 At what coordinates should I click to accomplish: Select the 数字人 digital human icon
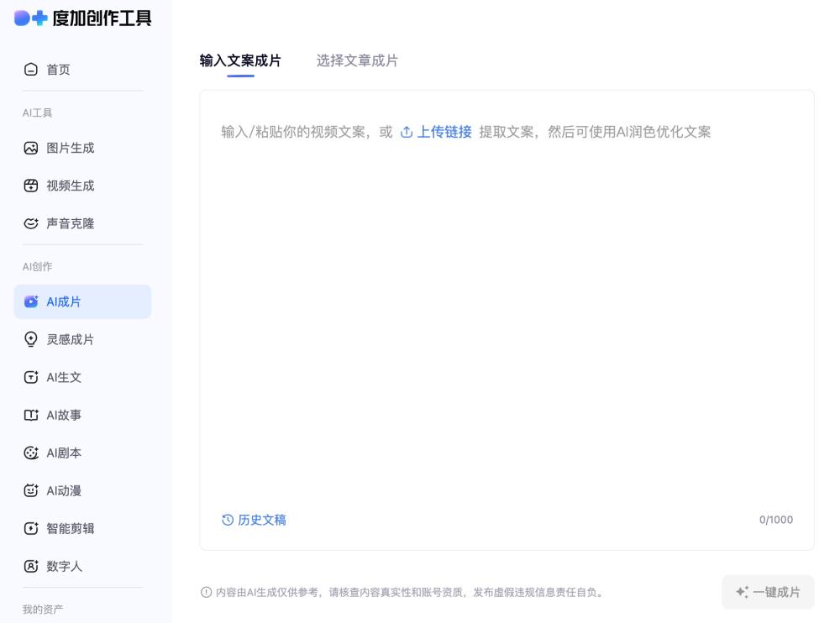pyautogui.click(x=31, y=566)
